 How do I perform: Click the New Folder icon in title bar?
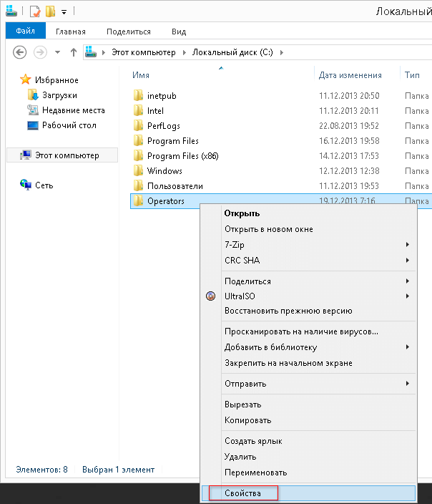coord(50,11)
